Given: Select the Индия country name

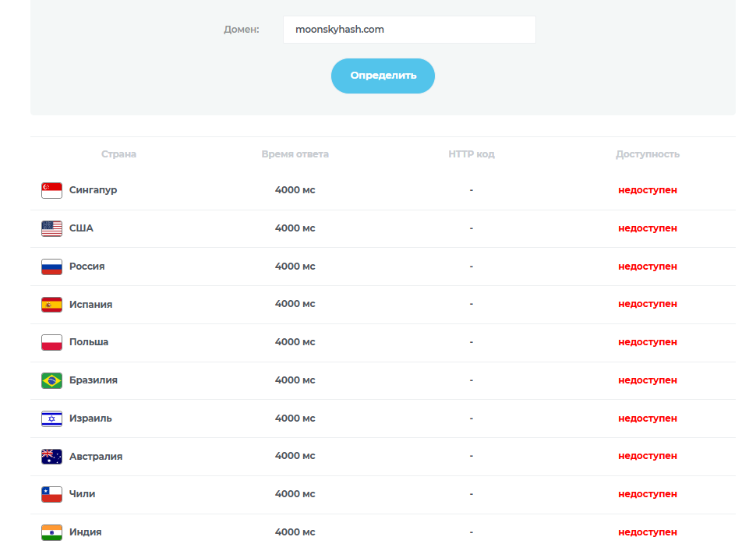Looking at the screenshot, I should pos(85,532).
